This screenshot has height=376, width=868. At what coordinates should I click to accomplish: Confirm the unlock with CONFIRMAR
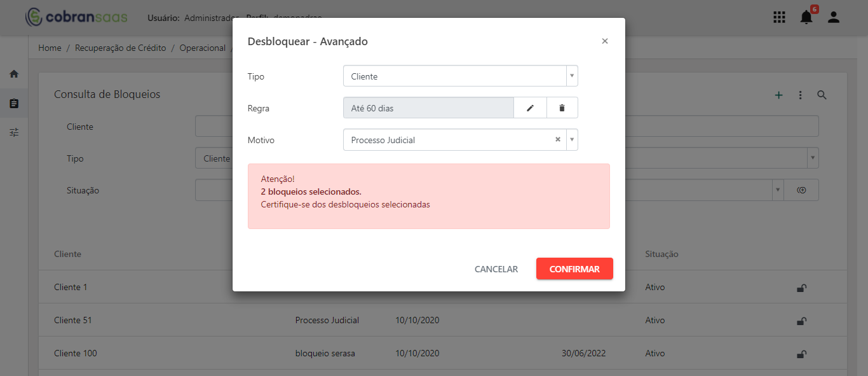point(574,268)
